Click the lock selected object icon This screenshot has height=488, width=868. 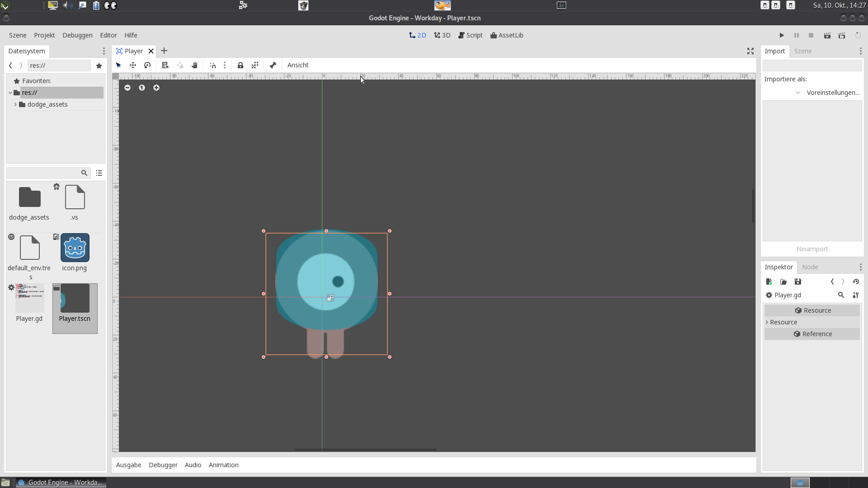click(241, 65)
